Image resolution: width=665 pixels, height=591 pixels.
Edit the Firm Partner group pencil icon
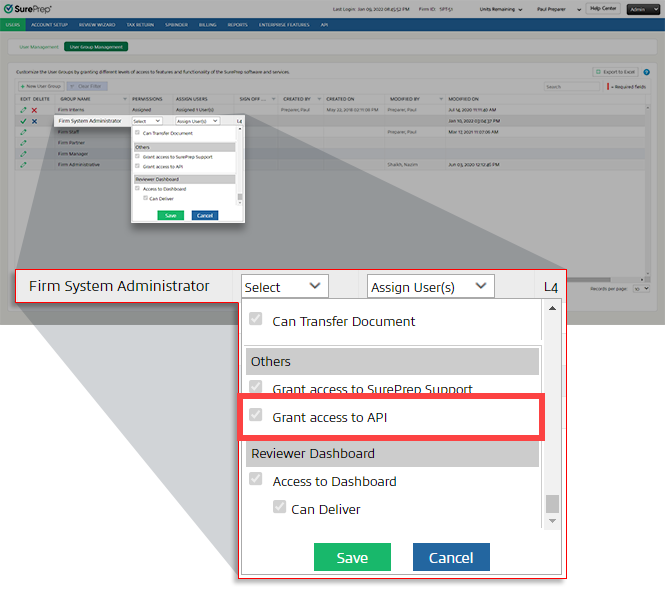click(23, 143)
